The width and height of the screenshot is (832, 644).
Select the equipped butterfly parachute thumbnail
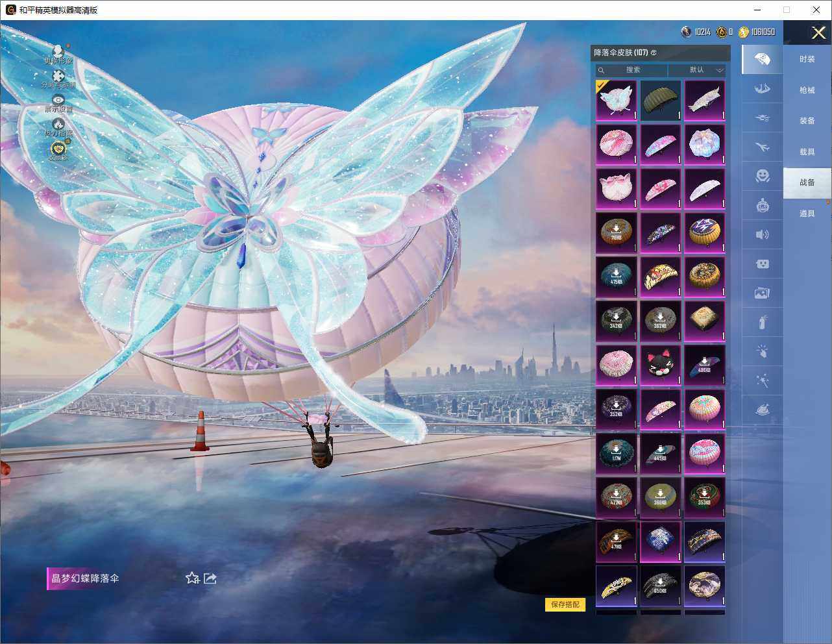tap(617, 101)
